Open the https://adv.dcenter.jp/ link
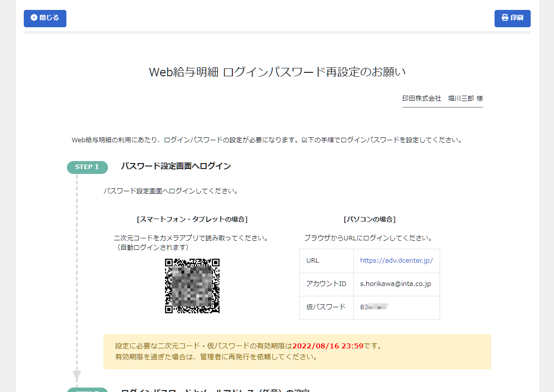Viewport: 554px width, 392px height. (x=396, y=261)
